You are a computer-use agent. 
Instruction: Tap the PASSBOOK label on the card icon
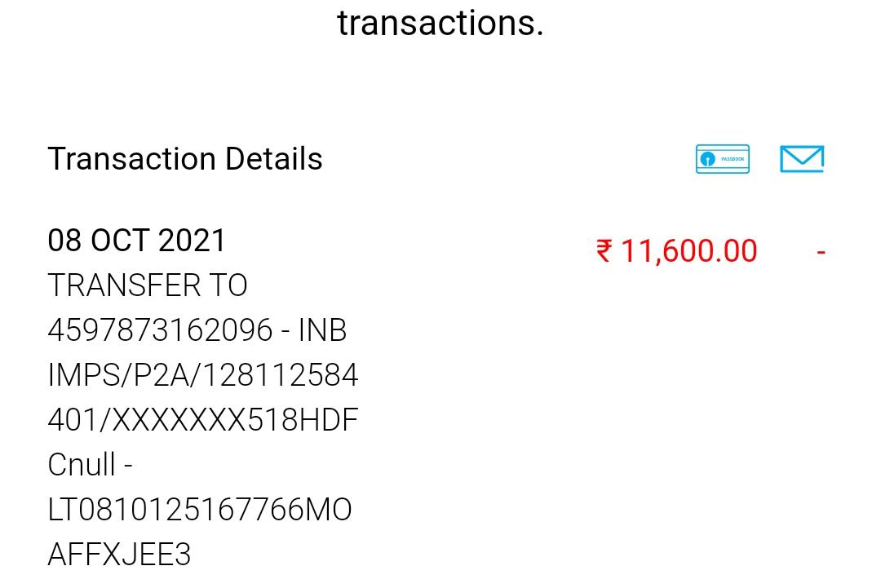733,159
